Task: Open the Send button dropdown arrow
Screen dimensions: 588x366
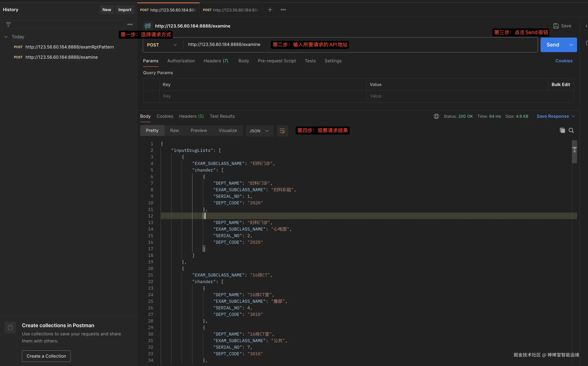Action: pyautogui.click(x=571, y=45)
